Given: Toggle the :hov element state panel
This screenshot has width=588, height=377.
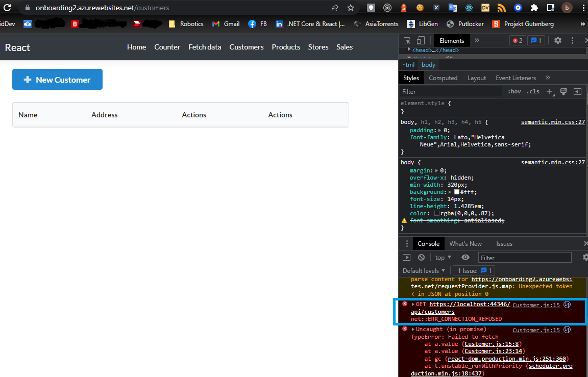Looking at the screenshot, I should click(x=514, y=91).
